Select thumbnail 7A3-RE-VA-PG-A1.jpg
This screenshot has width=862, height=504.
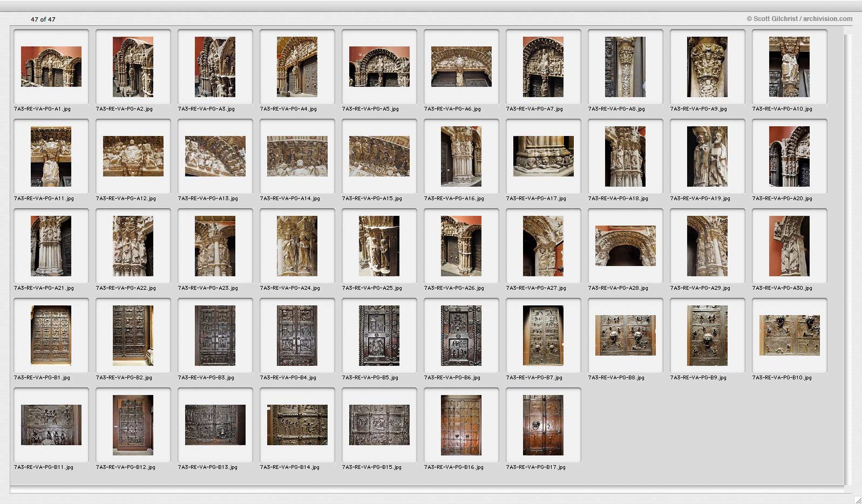coord(51,66)
